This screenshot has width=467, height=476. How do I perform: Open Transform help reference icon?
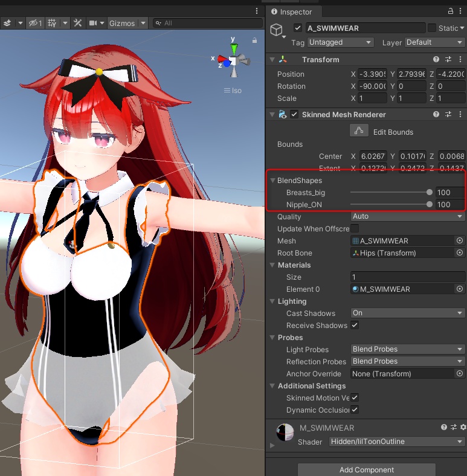tap(436, 59)
